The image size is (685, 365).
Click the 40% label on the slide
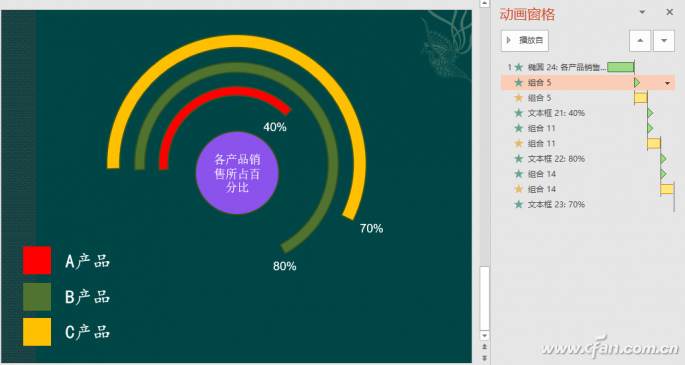click(275, 127)
